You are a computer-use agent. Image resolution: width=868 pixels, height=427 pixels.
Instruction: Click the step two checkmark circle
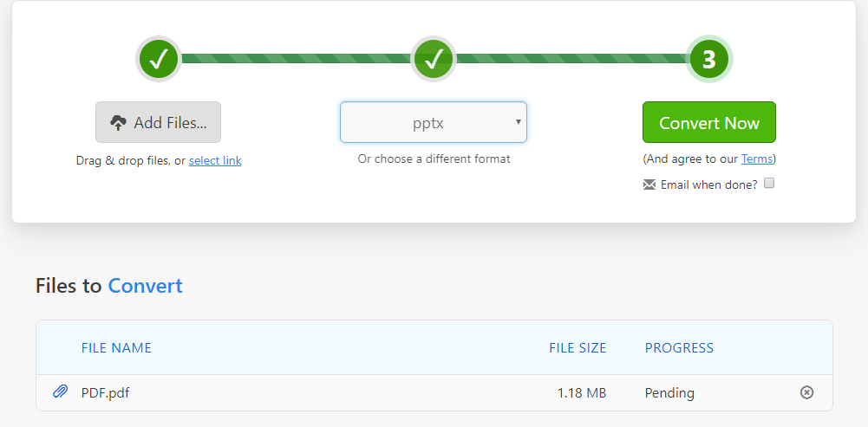[434, 59]
